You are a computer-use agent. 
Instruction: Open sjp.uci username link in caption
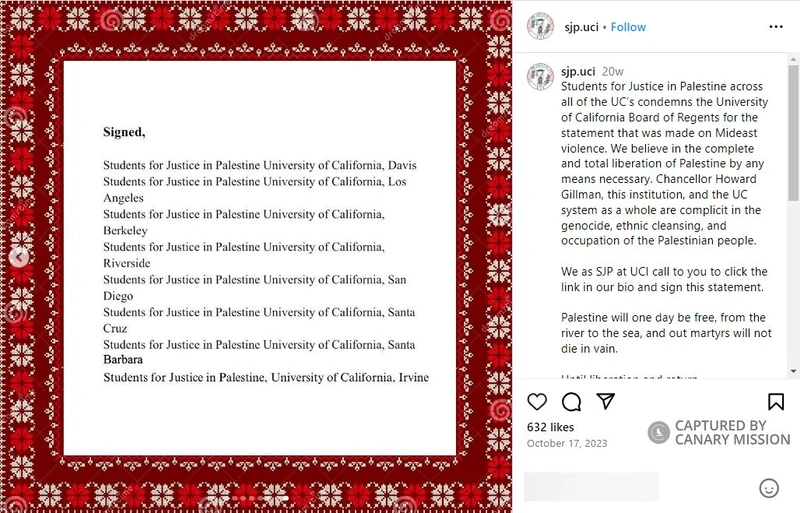578,71
